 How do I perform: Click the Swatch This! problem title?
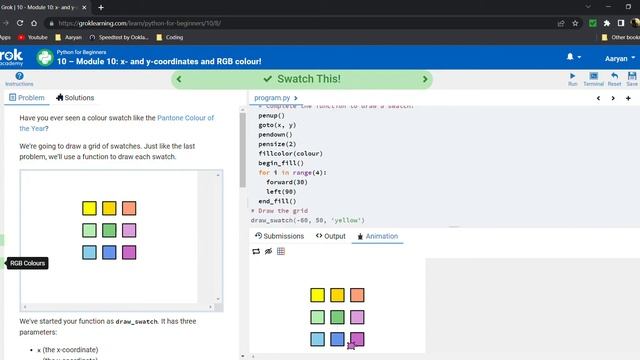click(x=309, y=79)
